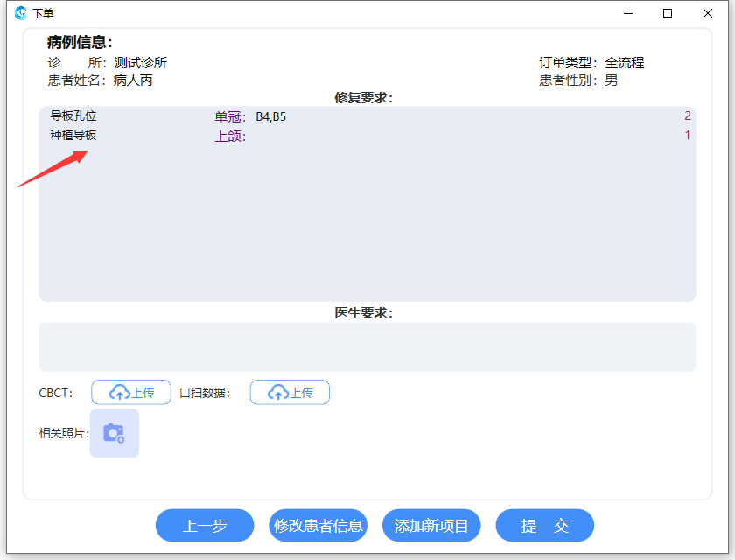Add a related photo via camera icon
Screen dimensions: 735x560
coord(114,433)
